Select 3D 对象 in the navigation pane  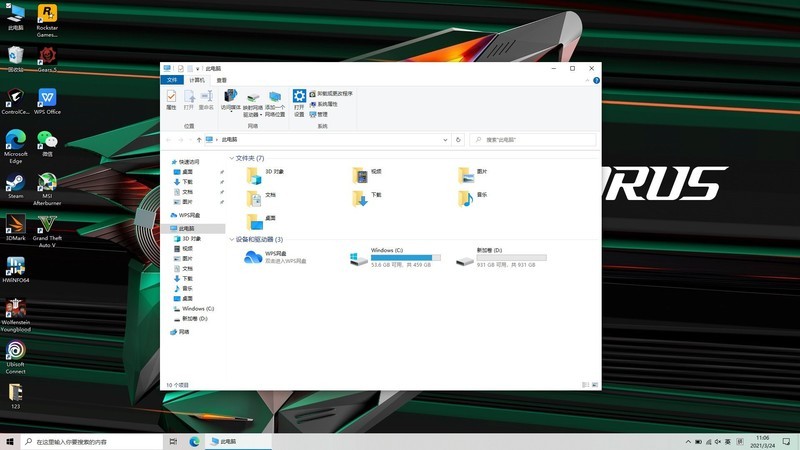[x=187, y=239]
